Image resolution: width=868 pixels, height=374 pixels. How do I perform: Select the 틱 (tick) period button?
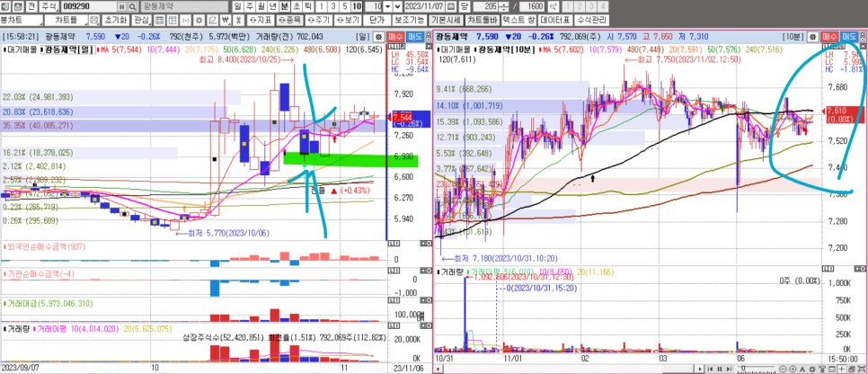pyautogui.click(x=308, y=6)
